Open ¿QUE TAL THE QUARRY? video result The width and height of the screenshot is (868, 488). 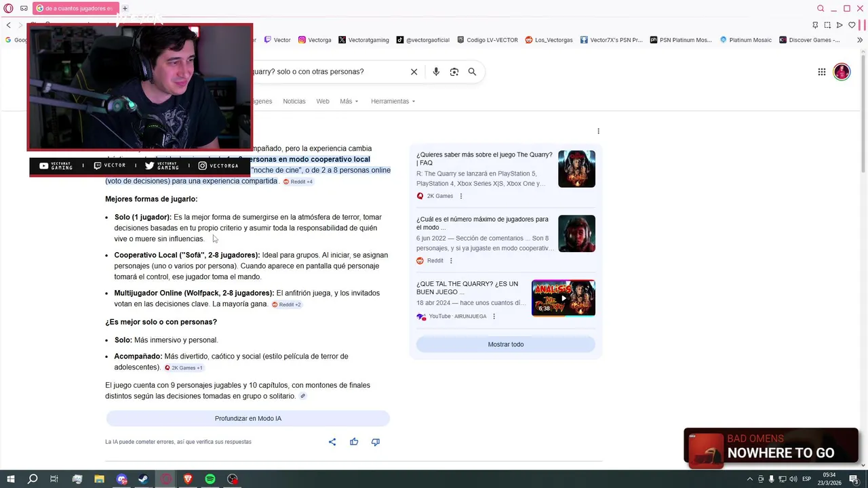click(x=467, y=288)
